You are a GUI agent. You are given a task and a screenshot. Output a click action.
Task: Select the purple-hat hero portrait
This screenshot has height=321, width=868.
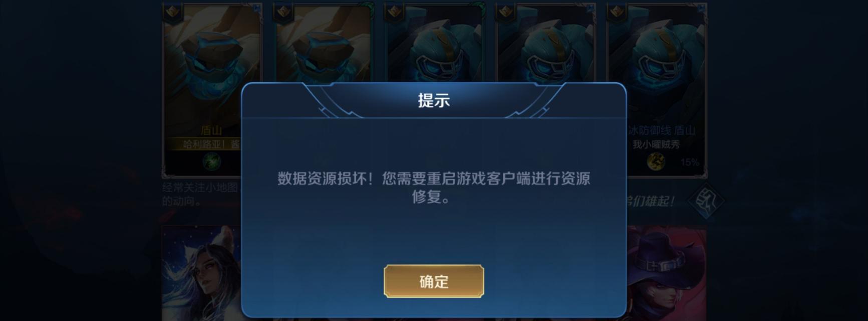[x=666, y=273]
